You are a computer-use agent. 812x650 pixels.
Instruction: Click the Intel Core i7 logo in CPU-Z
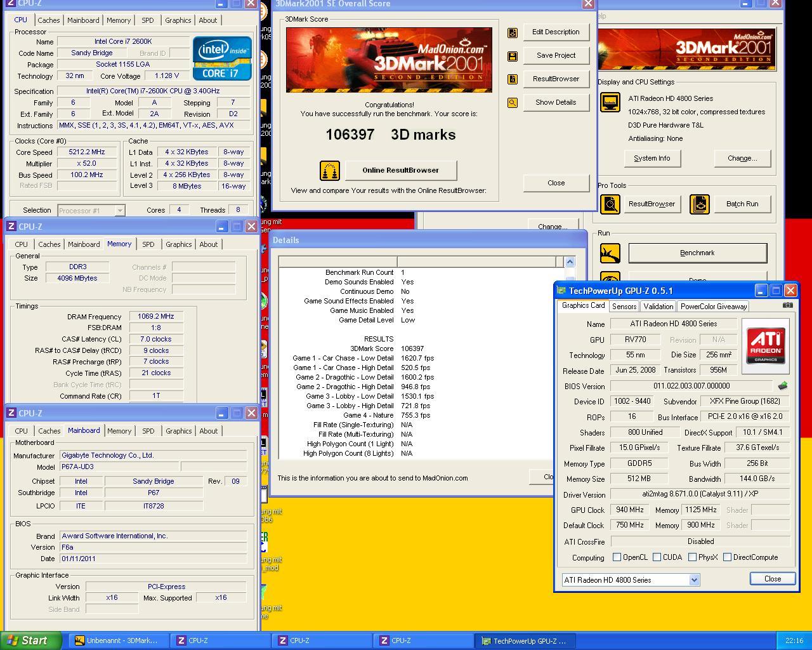222,58
